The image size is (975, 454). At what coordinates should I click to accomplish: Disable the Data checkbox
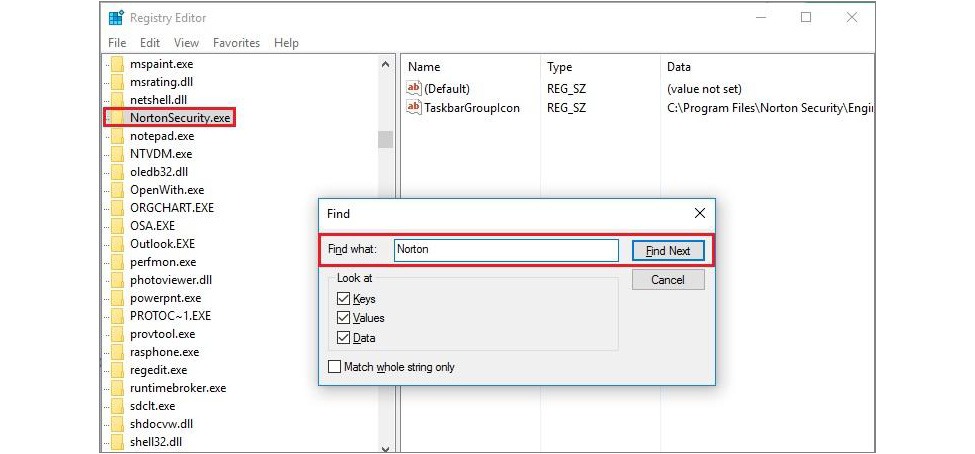tap(343, 338)
